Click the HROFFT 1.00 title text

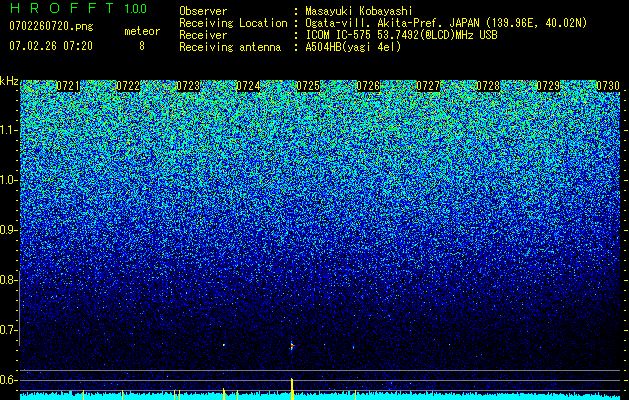click(79, 8)
